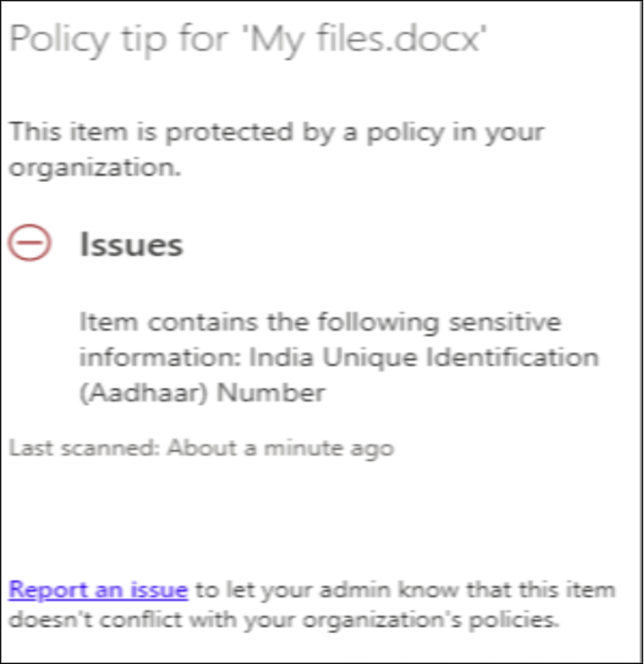The height and width of the screenshot is (664, 644).
Task: Select the word 'protected' in description
Action: [x=229, y=133]
